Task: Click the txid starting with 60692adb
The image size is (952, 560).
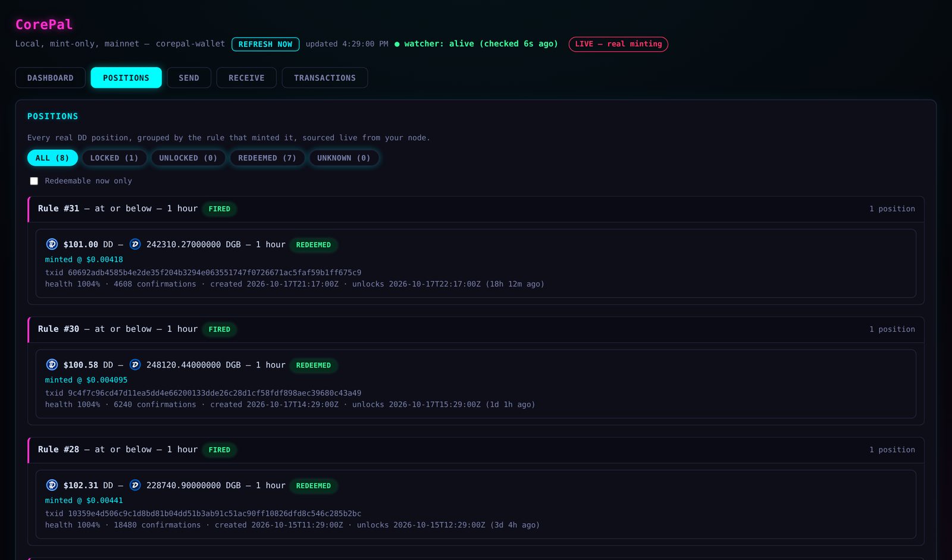Action: pos(203,273)
